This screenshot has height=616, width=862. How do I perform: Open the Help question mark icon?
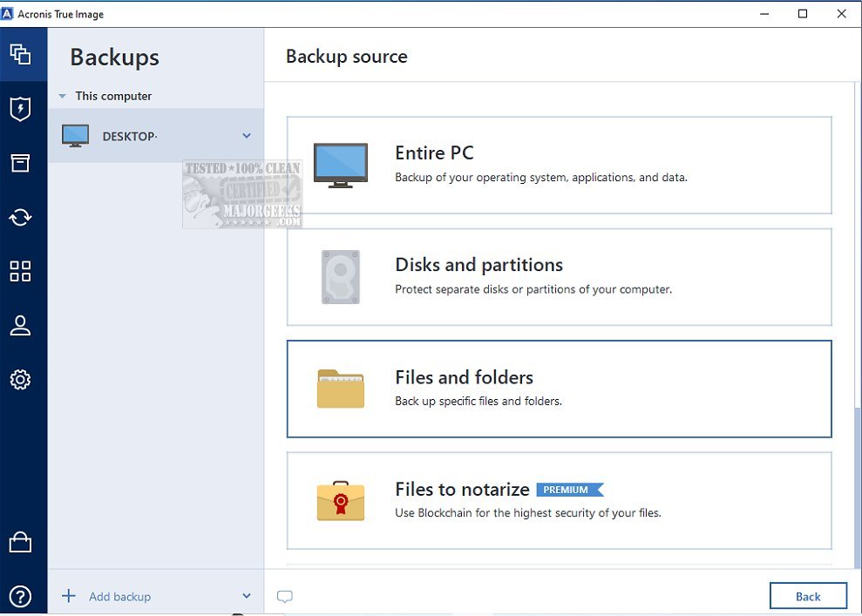[x=20, y=596]
